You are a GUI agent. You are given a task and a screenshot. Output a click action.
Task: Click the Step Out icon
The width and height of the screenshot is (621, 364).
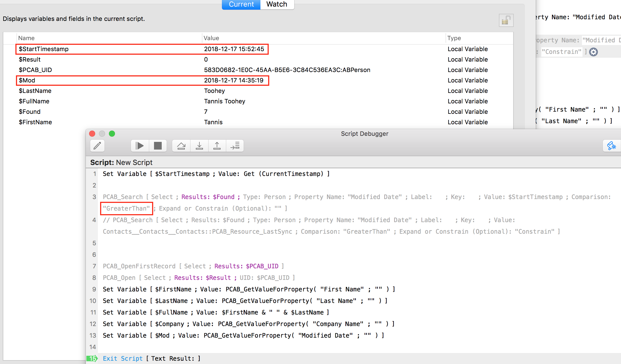[217, 146]
